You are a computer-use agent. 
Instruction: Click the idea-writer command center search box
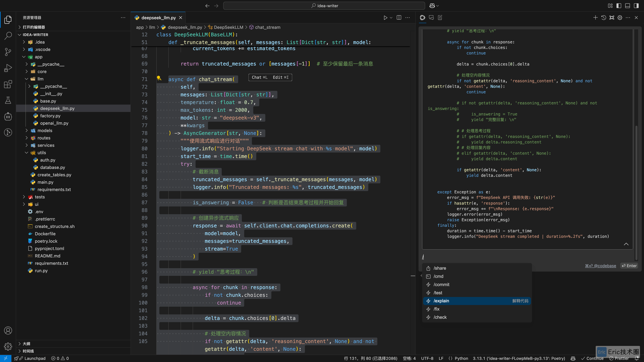324,6
